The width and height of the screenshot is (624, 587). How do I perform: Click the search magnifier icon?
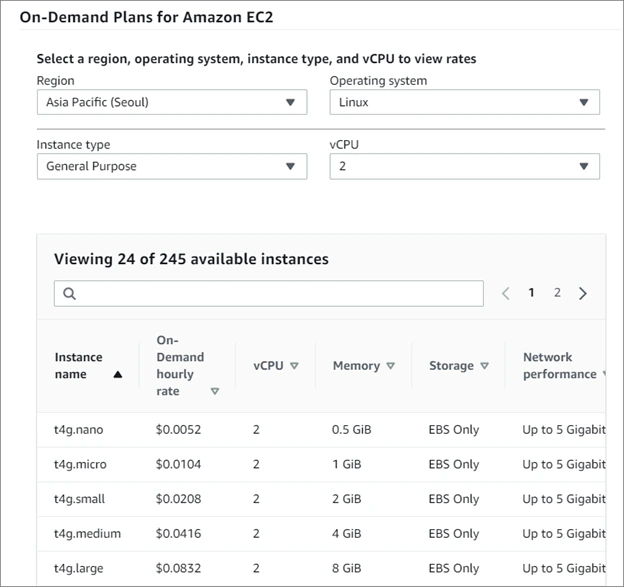click(69, 294)
